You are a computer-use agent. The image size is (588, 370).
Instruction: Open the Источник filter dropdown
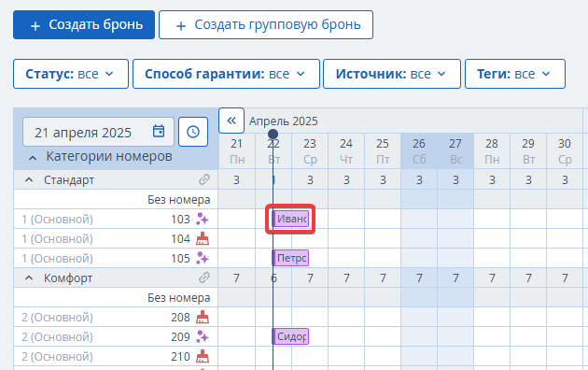(x=392, y=74)
